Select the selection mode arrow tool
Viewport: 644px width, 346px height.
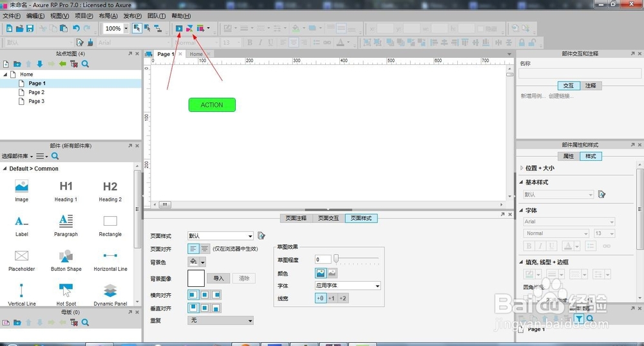[137, 28]
